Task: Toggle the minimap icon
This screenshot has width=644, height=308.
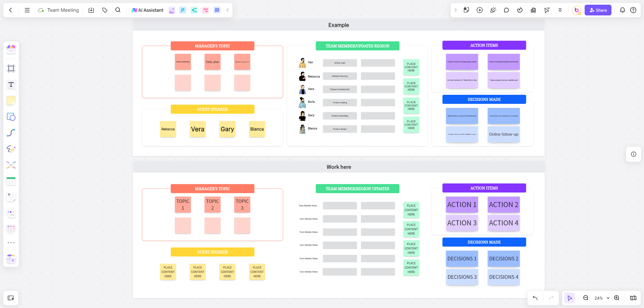Action: pyautogui.click(x=633, y=298)
